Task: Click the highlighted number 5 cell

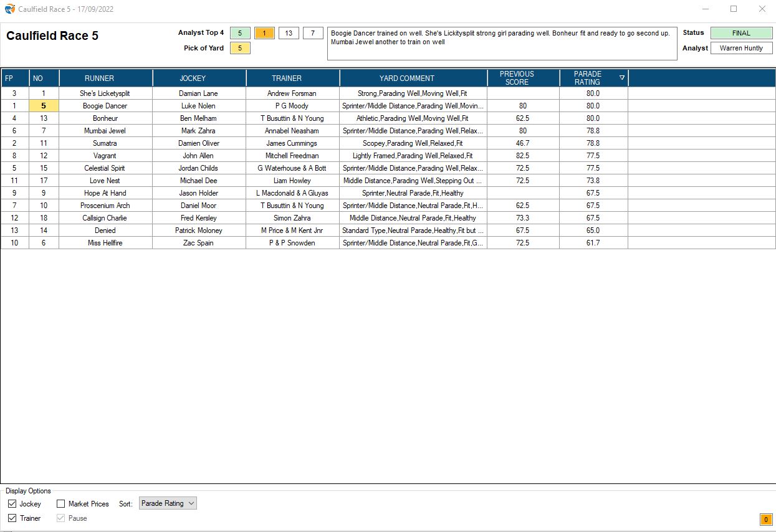Action: pyautogui.click(x=44, y=106)
